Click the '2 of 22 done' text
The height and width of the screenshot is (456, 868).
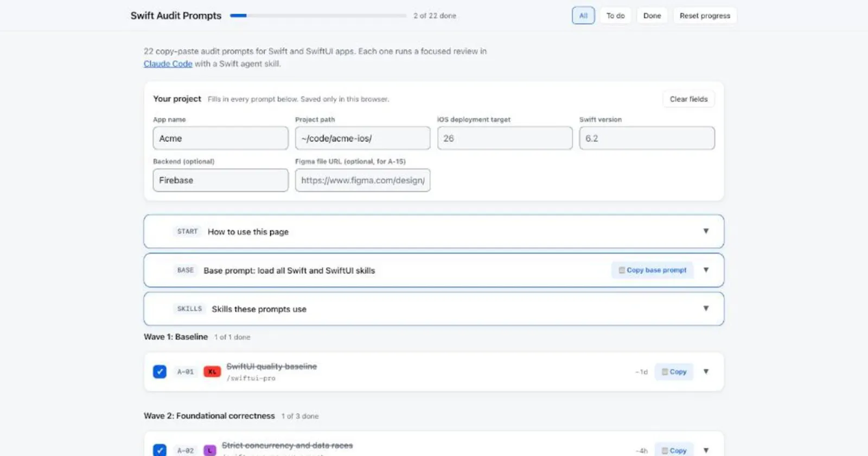click(435, 16)
